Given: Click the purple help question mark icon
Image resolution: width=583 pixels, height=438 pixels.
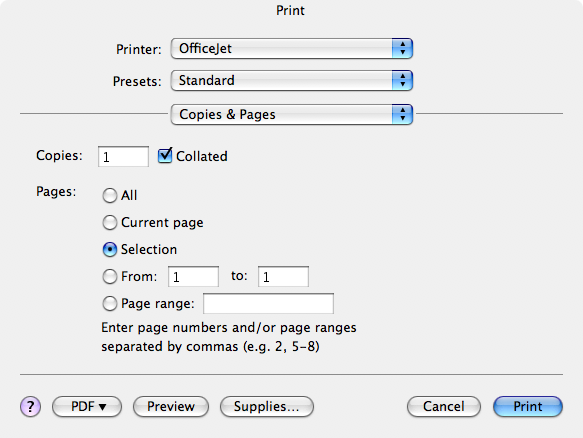Looking at the screenshot, I should [x=30, y=406].
